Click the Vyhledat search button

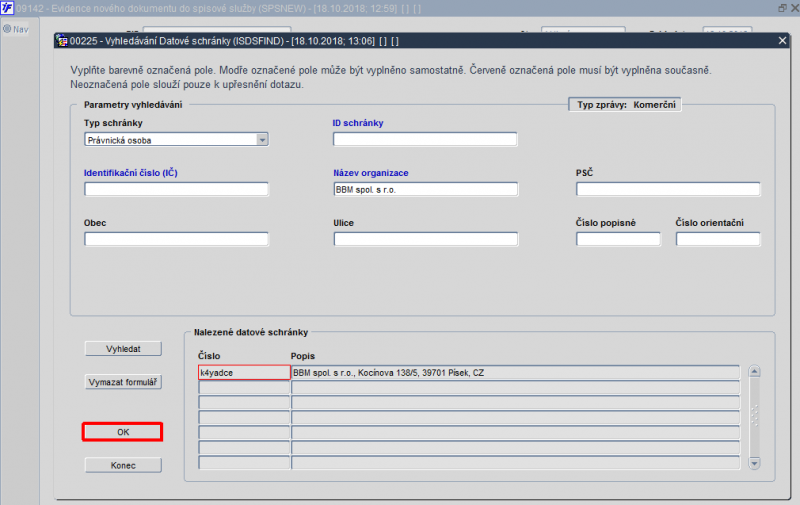(123, 349)
